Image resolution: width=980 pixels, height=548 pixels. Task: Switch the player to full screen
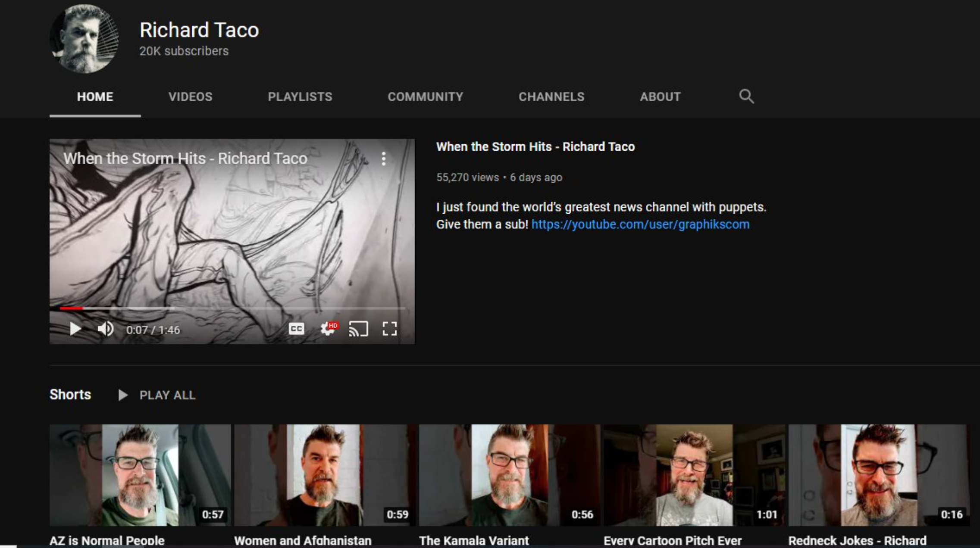pyautogui.click(x=390, y=329)
